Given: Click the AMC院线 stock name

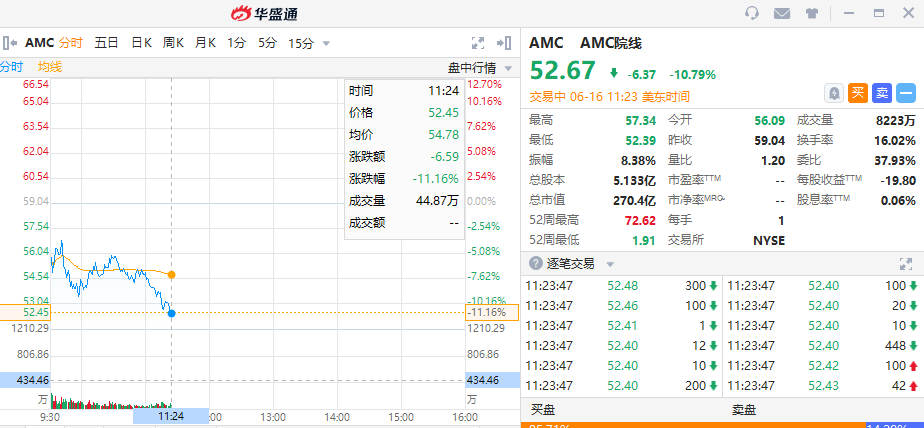Looking at the screenshot, I should point(611,43).
